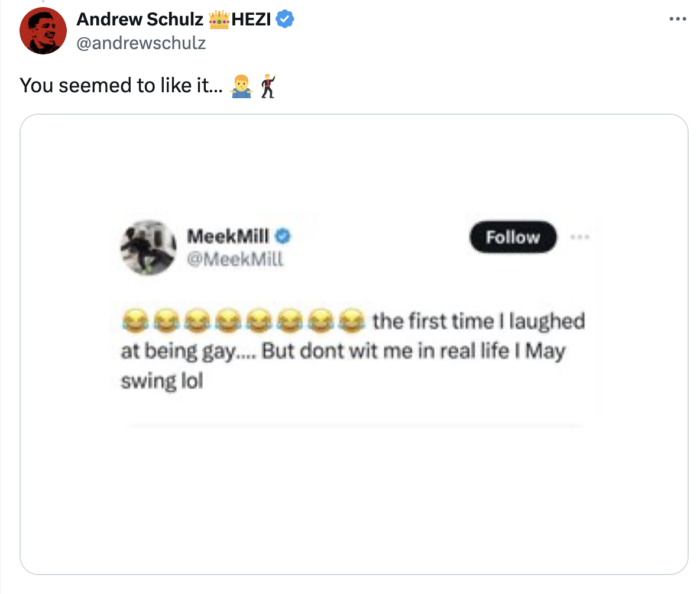This screenshot has height=594, width=700.
Task: Click the first laughing-crying emoji
Action: tap(135, 321)
